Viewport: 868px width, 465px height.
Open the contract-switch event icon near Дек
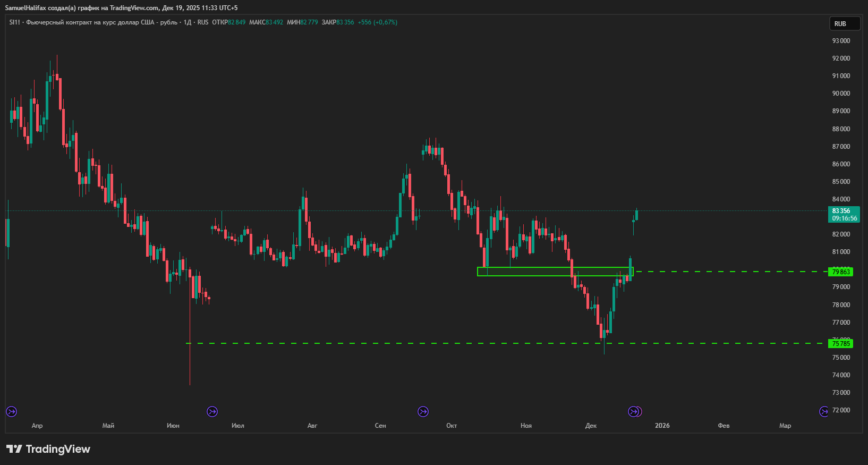633,411
